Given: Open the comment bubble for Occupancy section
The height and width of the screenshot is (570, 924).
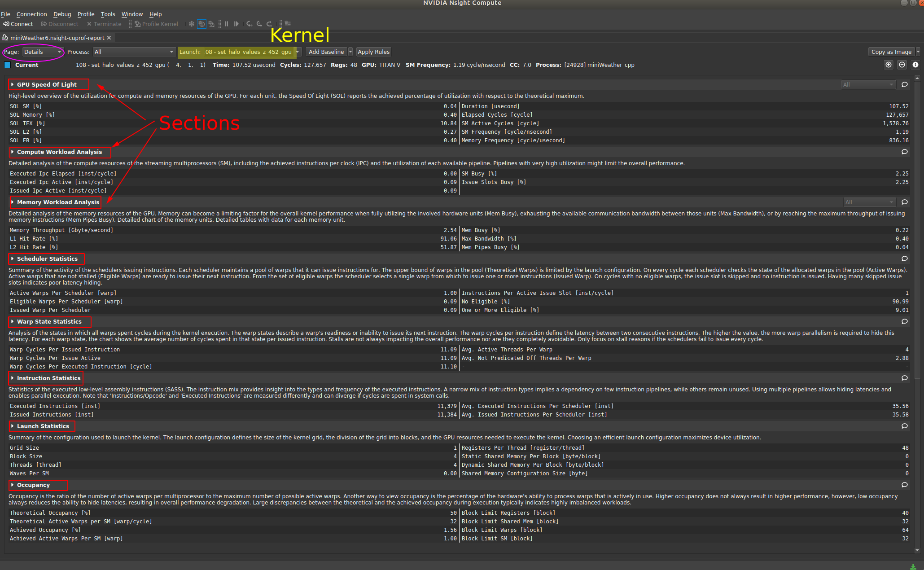Looking at the screenshot, I should pos(904,485).
